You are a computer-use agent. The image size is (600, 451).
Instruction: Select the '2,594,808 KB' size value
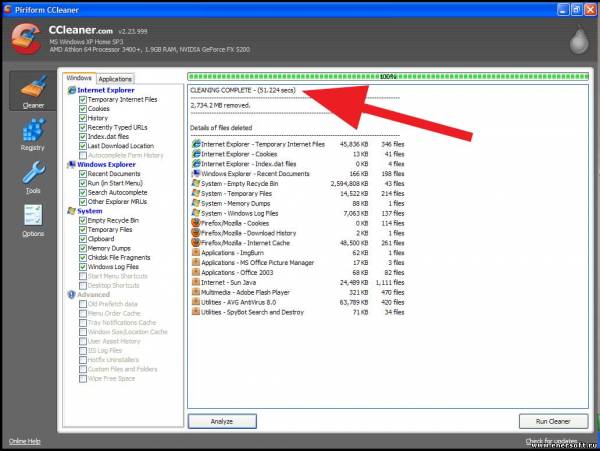pos(349,184)
